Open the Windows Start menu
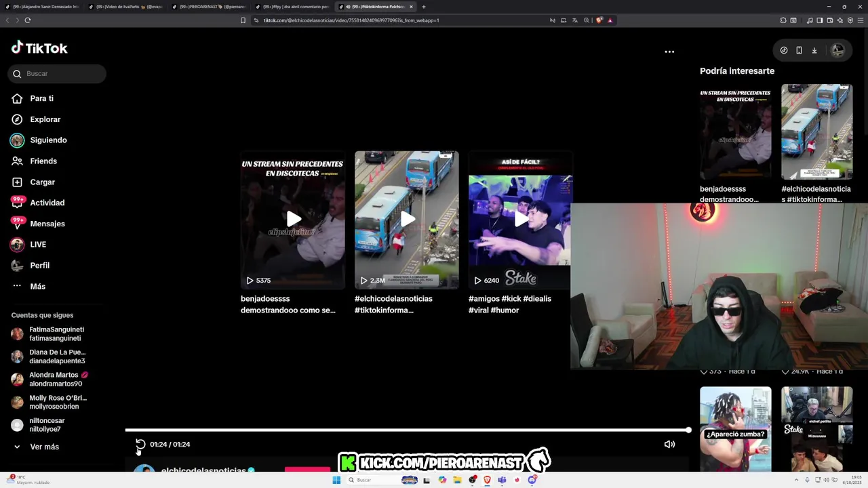 (336, 480)
